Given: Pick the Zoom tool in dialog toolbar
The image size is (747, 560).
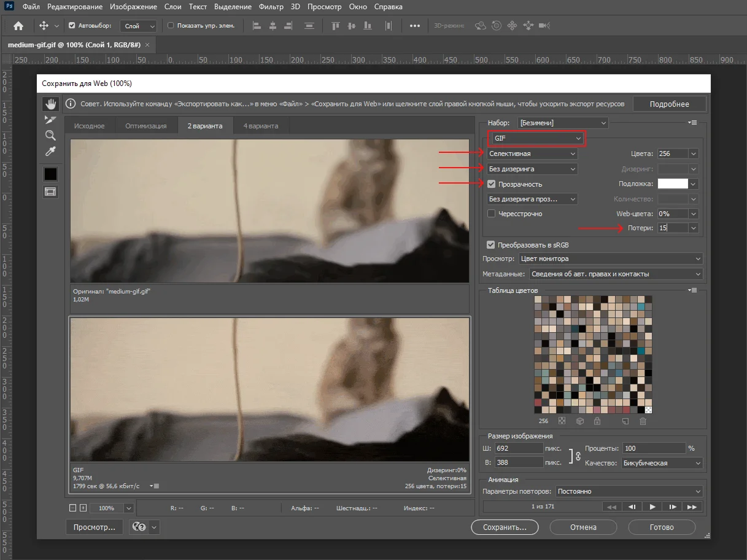Looking at the screenshot, I should click(x=50, y=136).
